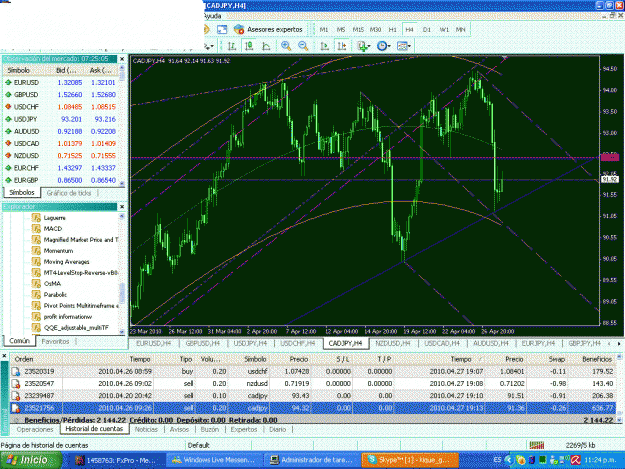Image resolution: width=625 pixels, height=469 pixels.
Task: Set timeframe to MN
Action: pyautogui.click(x=460, y=29)
